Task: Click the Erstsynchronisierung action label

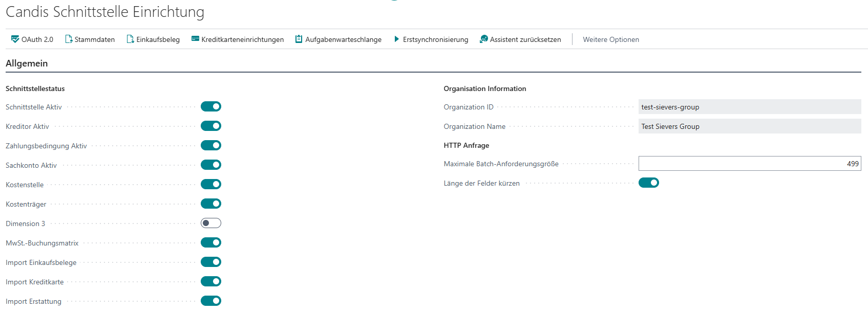Action: tap(435, 39)
